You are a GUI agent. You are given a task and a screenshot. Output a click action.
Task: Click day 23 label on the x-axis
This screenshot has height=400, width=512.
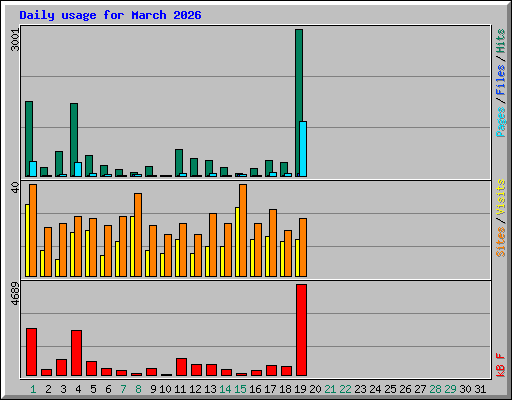tap(360, 389)
